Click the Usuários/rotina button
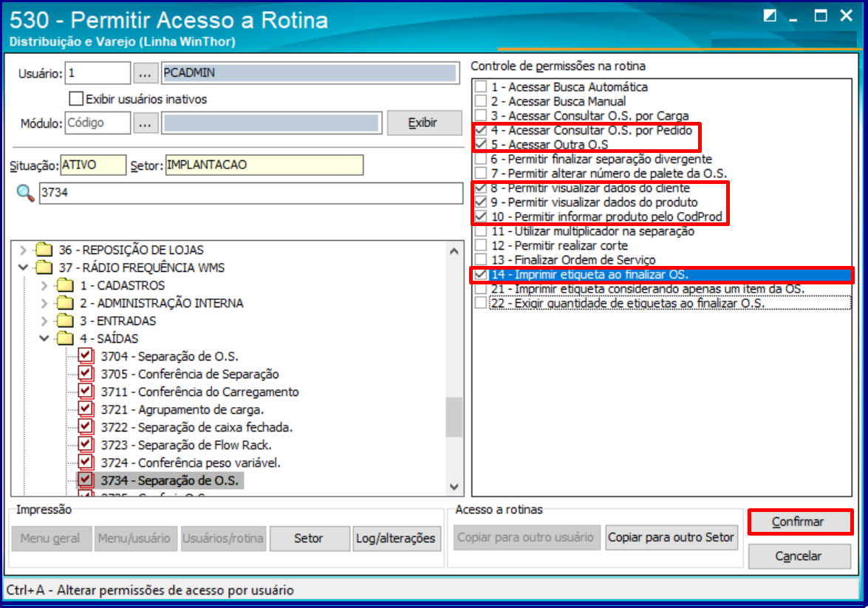The image size is (868, 608). pyautogui.click(x=223, y=539)
